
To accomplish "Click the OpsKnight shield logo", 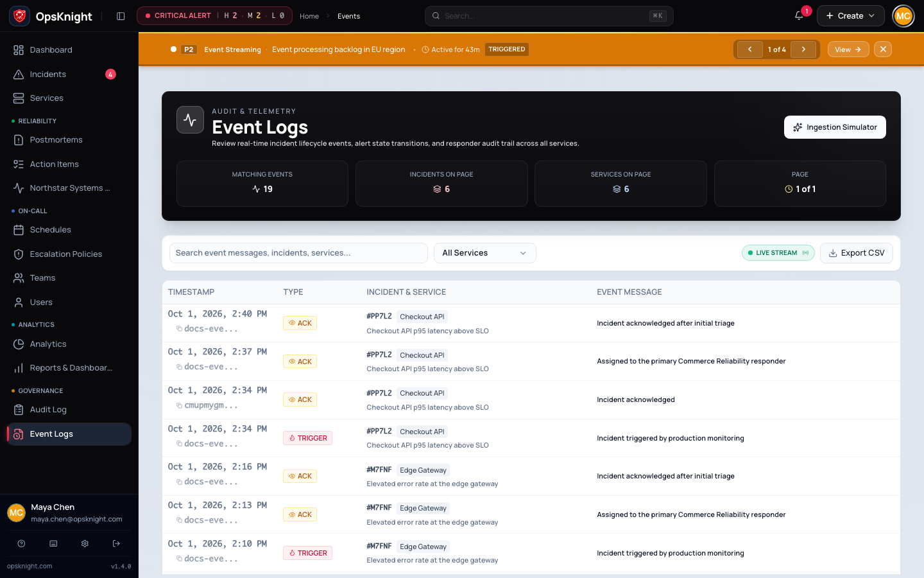I will tap(20, 16).
